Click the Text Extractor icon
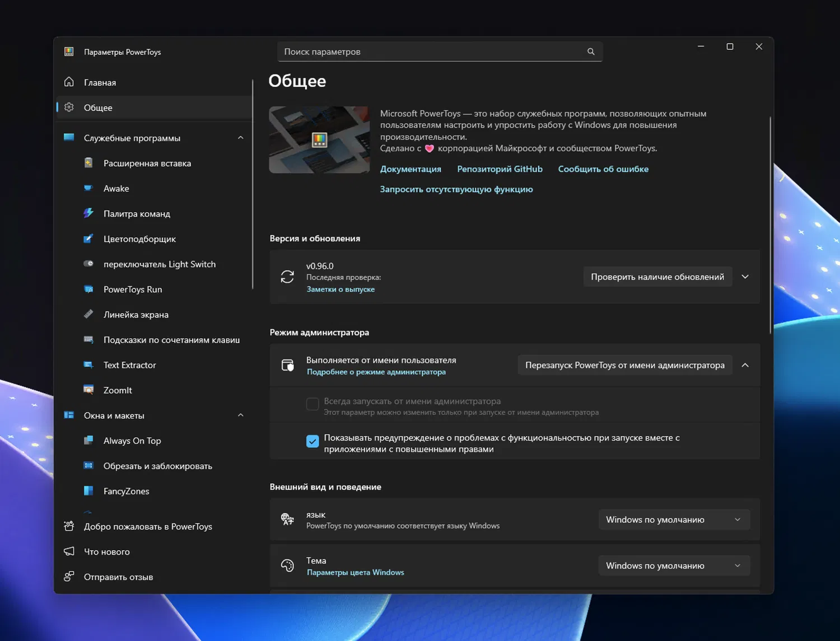 click(x=88, y=364)
